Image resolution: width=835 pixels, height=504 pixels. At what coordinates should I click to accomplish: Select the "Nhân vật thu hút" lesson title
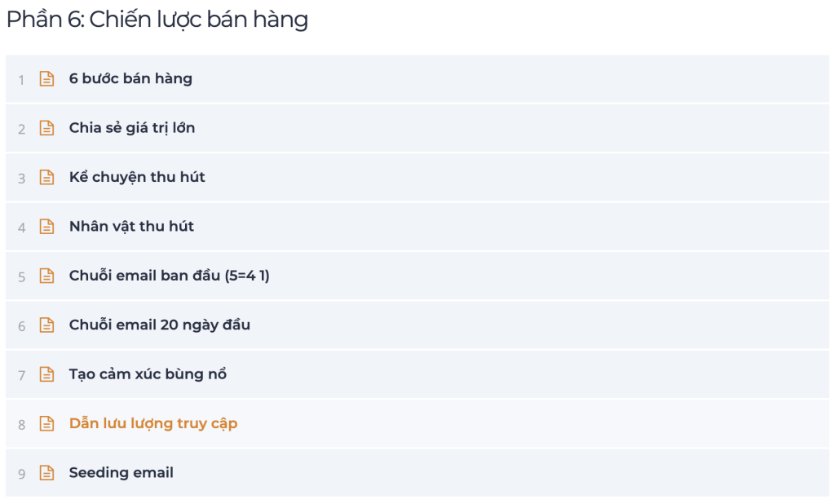point(131,227)
